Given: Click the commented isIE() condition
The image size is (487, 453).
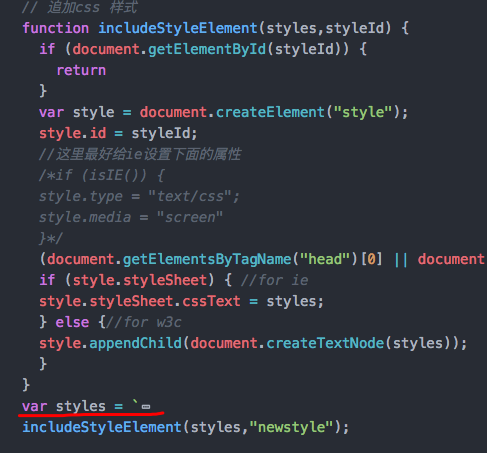Looking at the screenshot, I should click(x=114, y=175).
